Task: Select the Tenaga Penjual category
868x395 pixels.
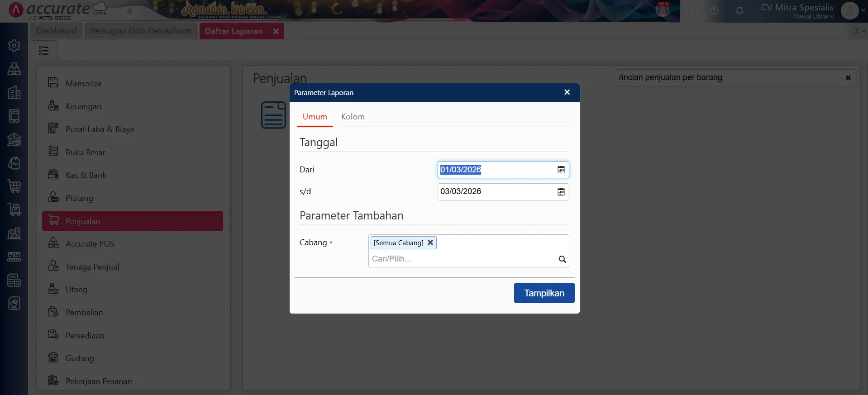Action: [133, 267]
